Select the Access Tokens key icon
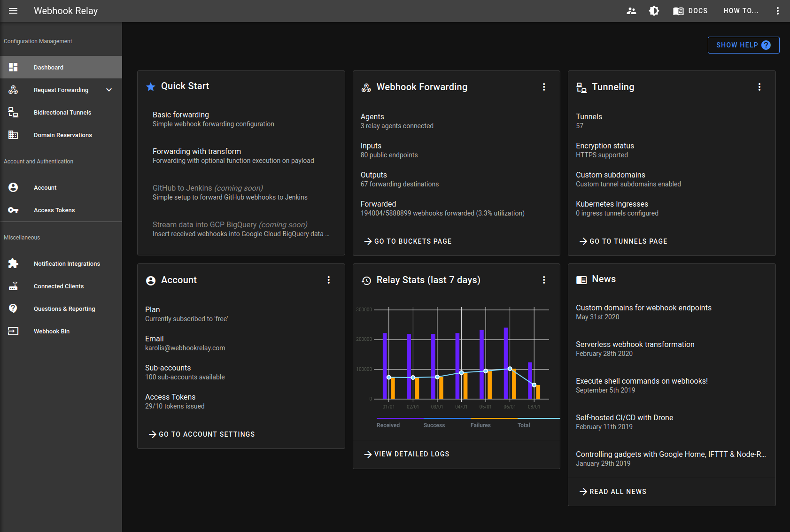 (x=13, y=210)
